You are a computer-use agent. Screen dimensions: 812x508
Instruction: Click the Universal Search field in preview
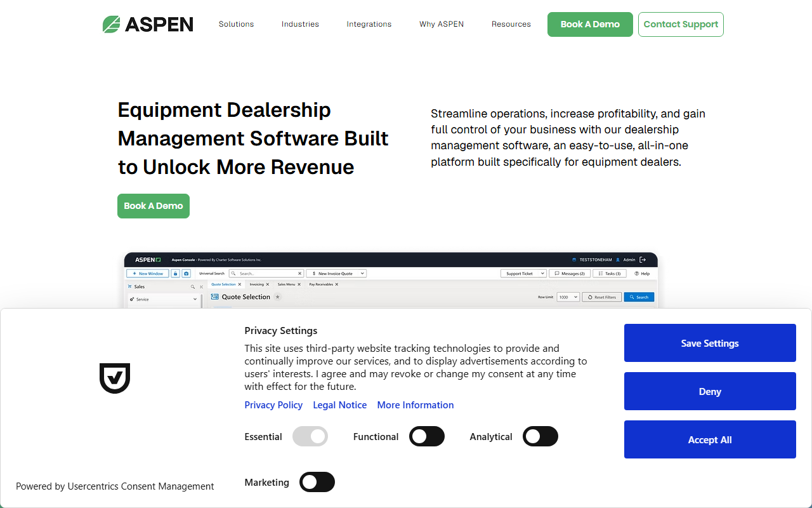click(x=266, y=274)
